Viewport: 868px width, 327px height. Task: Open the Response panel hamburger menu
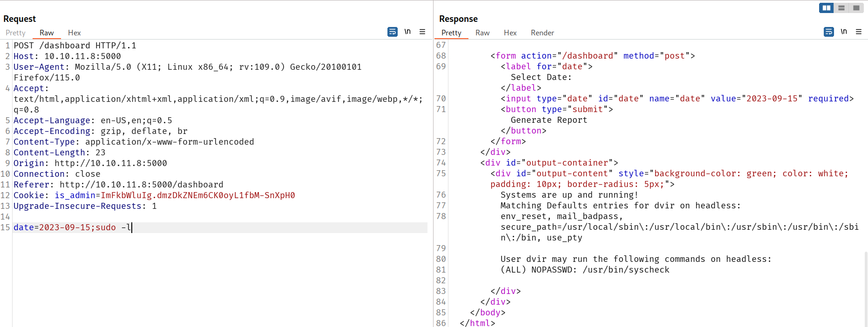tap(859, 32)
